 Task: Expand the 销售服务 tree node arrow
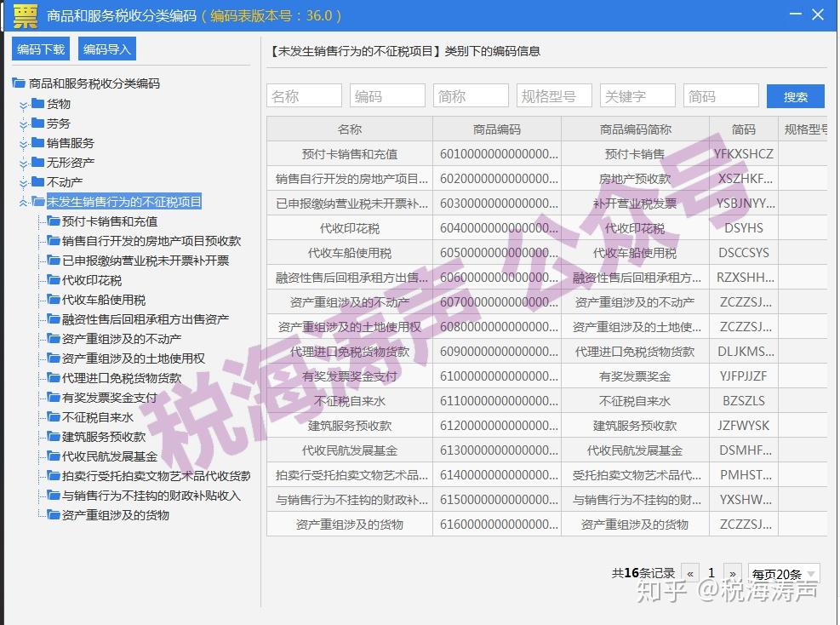tap(23, 144)
